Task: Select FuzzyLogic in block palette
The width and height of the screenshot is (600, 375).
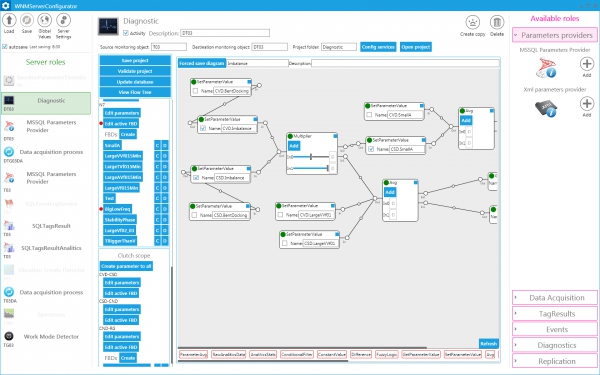Action: pyautogui.click(x=386, y=355)
